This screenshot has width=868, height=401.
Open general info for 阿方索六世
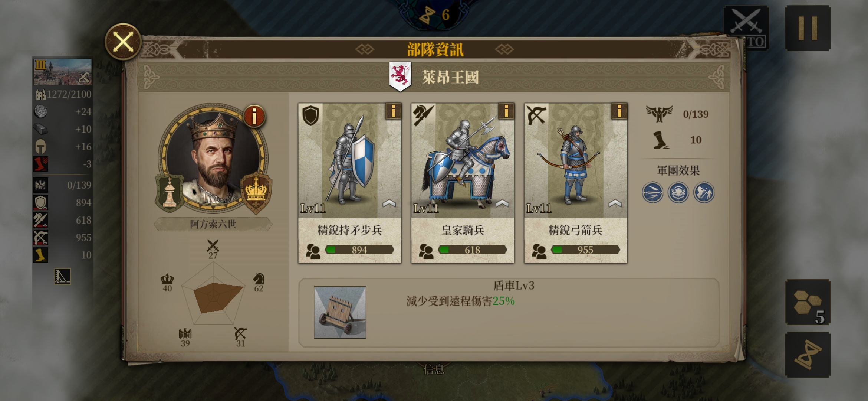click(254, 116)
